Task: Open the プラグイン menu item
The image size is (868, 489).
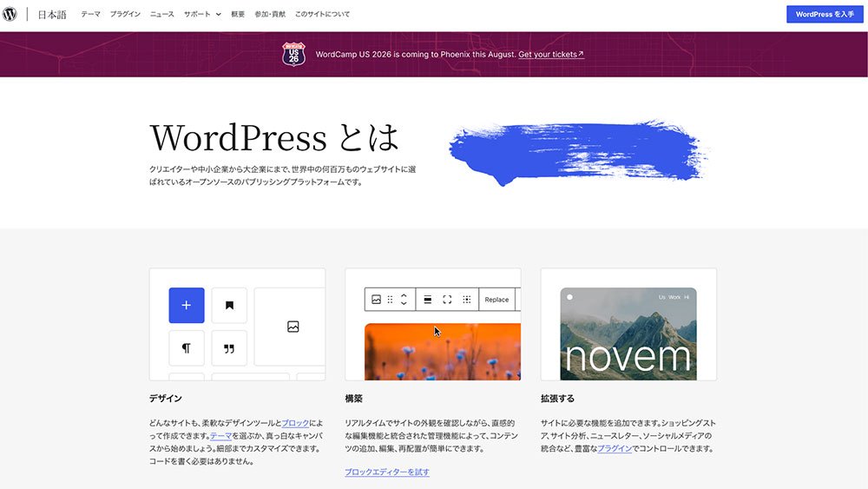Action: [125, 15]
